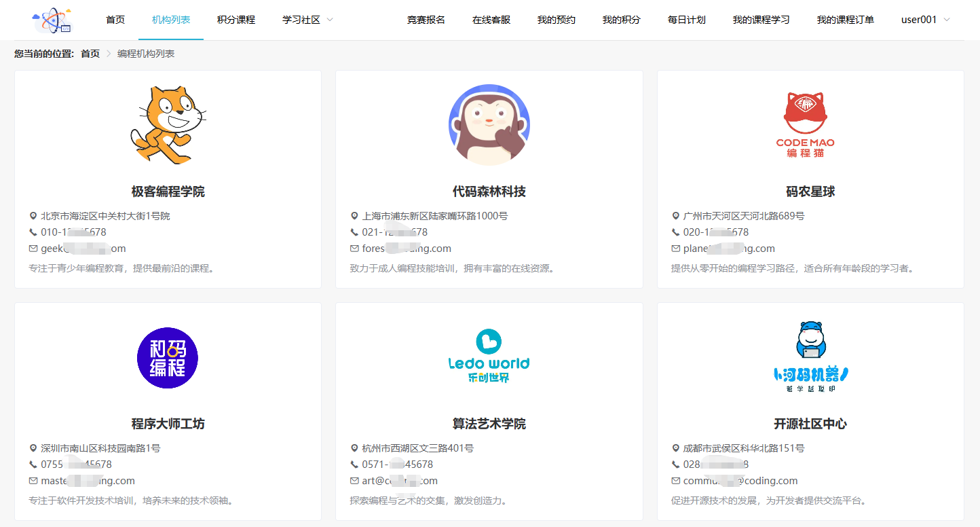Click description 专注于软件开发技术培训
This screenshot has height=527, width=980.
[x=131, y=501]
